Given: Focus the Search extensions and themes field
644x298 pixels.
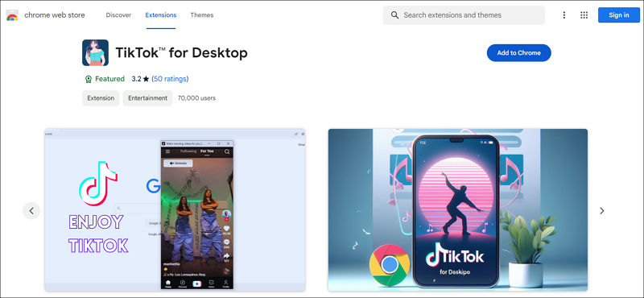Looking at the screenshot, I should pyautogui.click(x=464, y=15).
